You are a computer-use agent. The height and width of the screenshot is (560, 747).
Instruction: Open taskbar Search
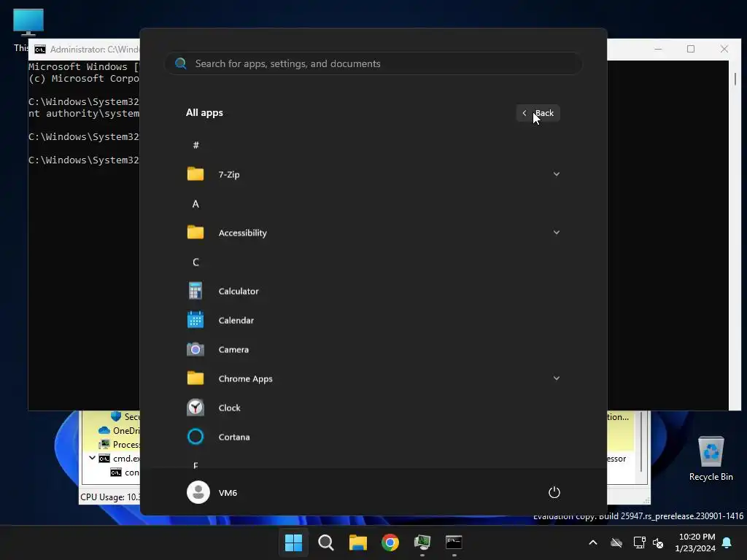pyautogui.click(x=326, y=542)
